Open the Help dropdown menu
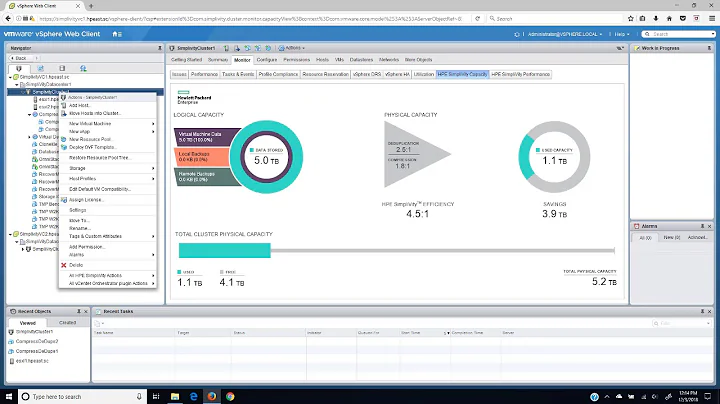 (x=622, y=34)
